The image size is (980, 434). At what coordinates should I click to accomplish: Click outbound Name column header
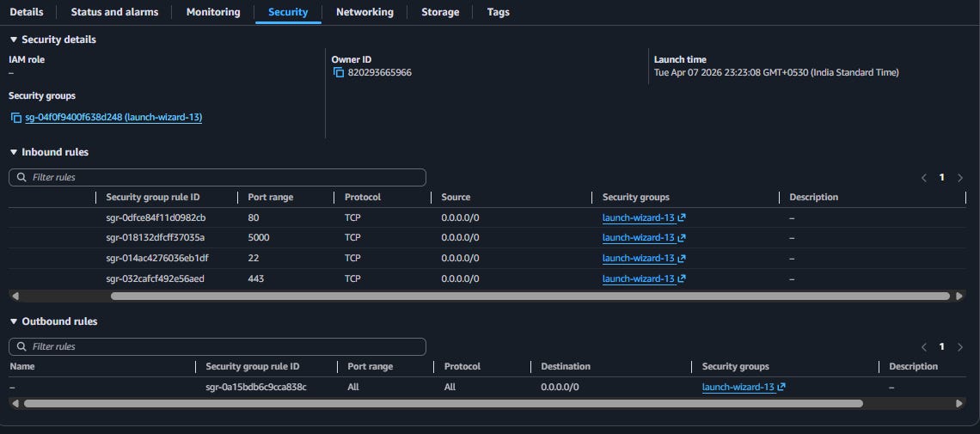coord(22,367)
